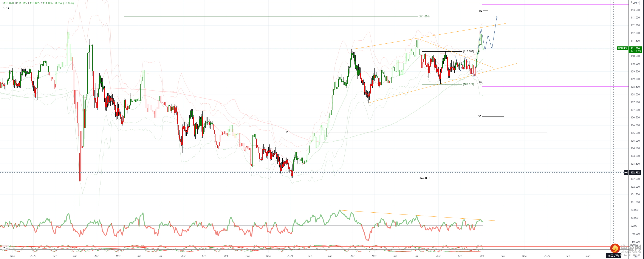This screenshot has width=644, height=259.
Task: Expand the bottom pane's 2 indicators chevron
Action: (x=4, y=248)
